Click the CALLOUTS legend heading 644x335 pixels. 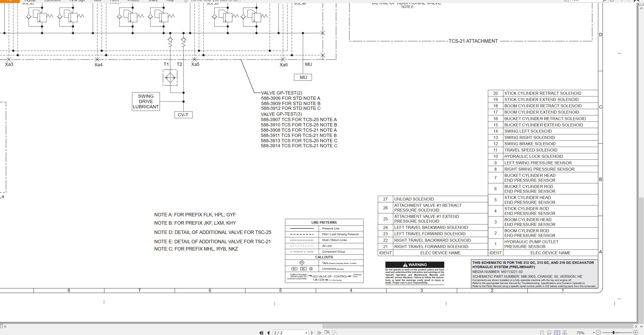tap(324, 257)
